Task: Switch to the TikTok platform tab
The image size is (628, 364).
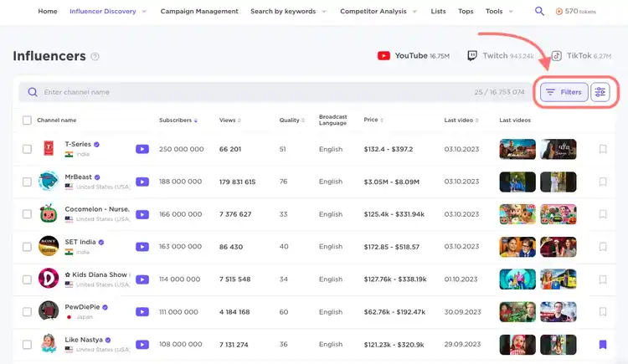Action: [582, 56]
